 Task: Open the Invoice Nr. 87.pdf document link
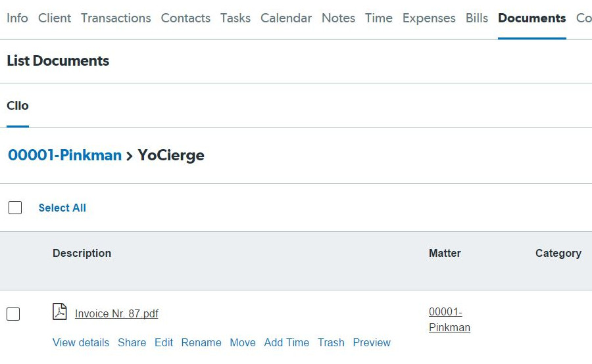click(x=116, y=313)
